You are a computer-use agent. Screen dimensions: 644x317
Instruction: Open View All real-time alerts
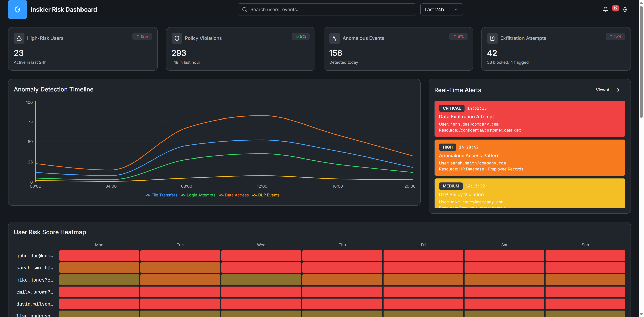[603, 90]
